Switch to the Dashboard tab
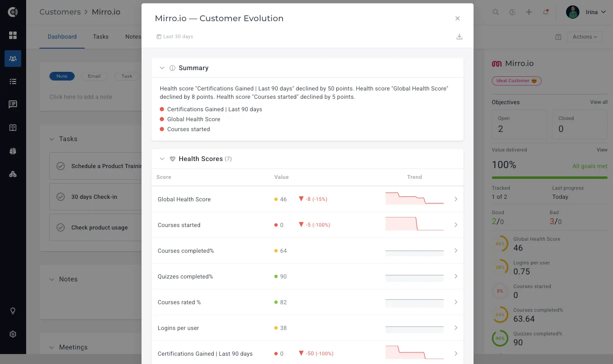 (x=62, y=37)
